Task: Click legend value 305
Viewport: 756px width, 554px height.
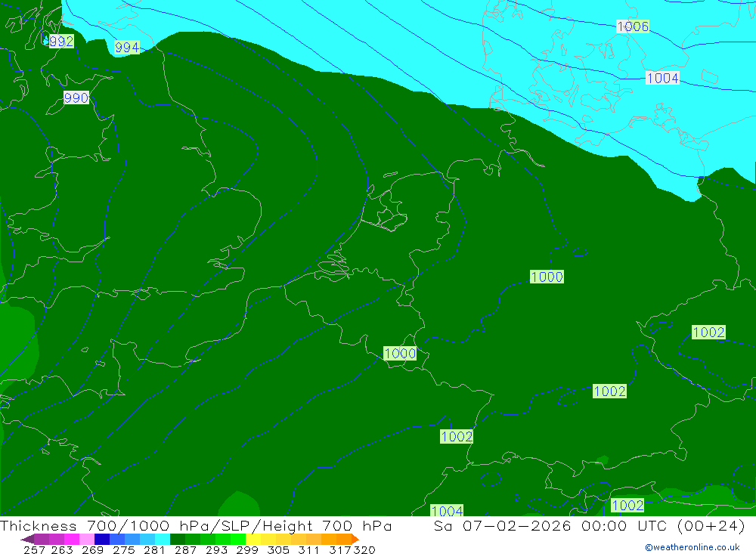Action: tap(278, 549)
